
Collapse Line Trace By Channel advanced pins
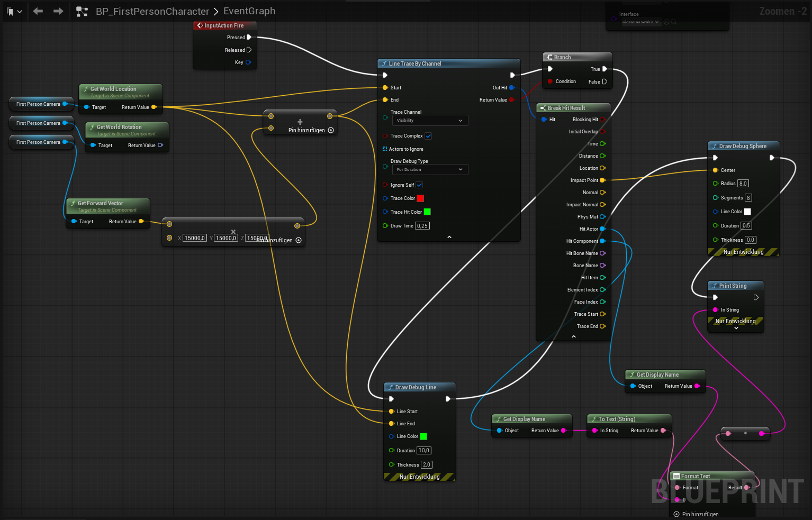tap(449, 237)
